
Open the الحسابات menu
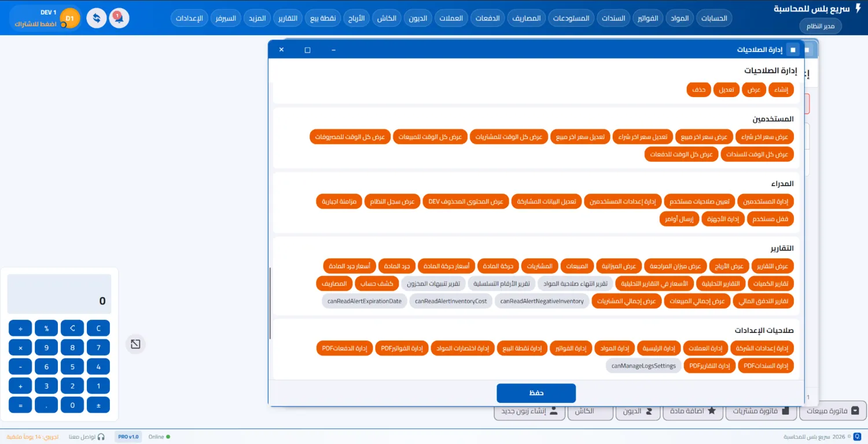click(x=714, y=18)
